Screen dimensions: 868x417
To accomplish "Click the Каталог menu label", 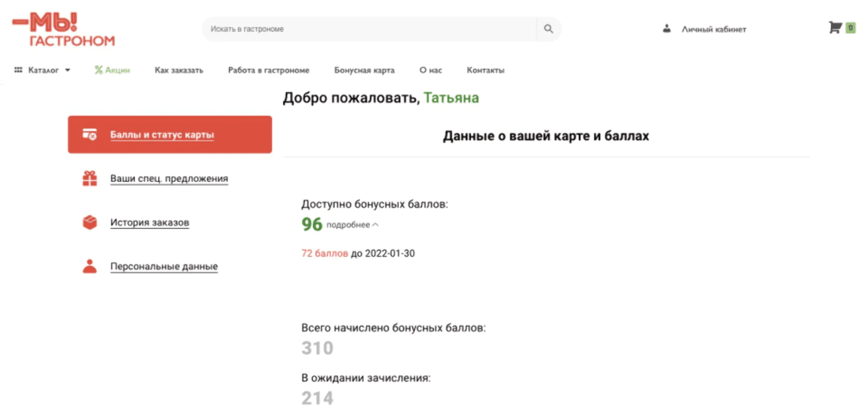I will coord(43,70).
